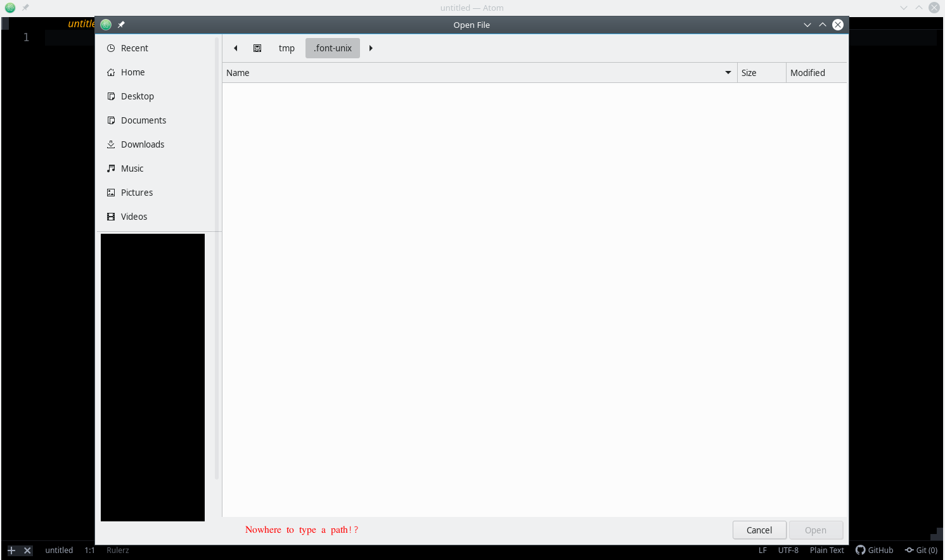The image size is (945, 560).
Task: Open the Git (0) status bar indicator
Action: (x=922, y=550)
